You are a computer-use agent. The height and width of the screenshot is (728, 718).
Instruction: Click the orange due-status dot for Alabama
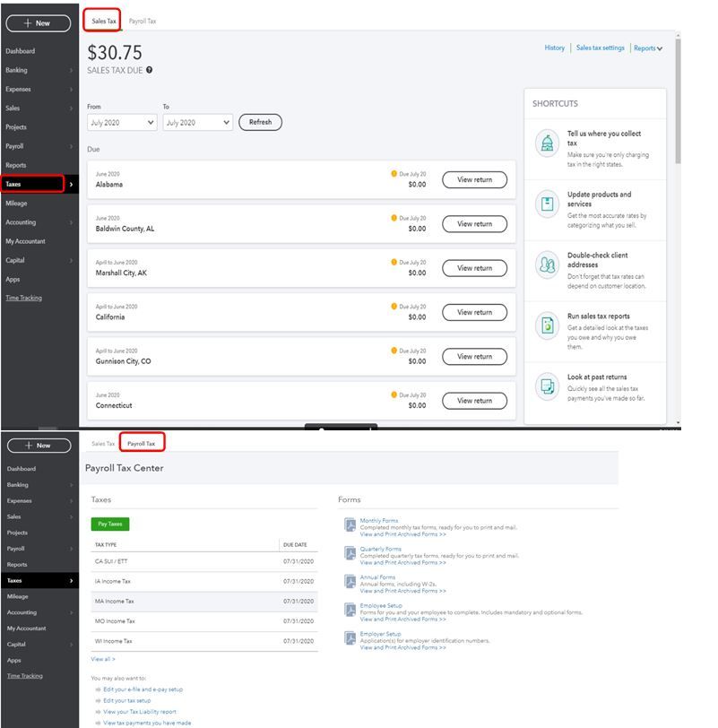tap(394, 174)
